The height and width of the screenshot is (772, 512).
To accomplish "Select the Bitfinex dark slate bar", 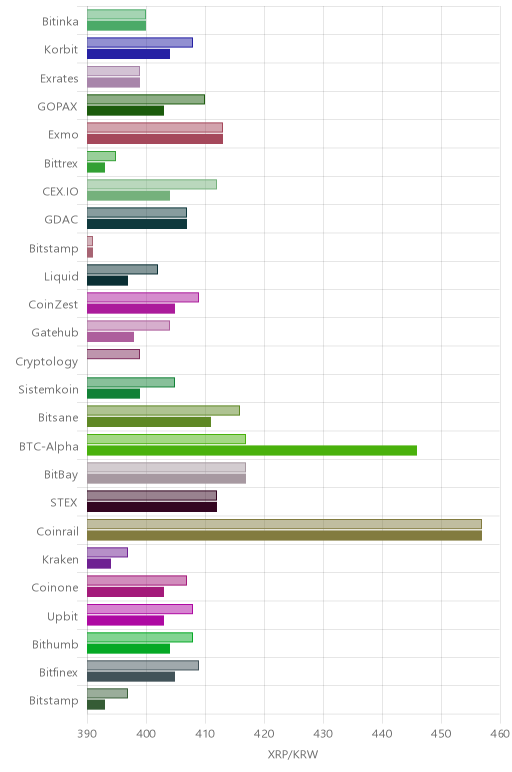I will (x=130, y=677).
